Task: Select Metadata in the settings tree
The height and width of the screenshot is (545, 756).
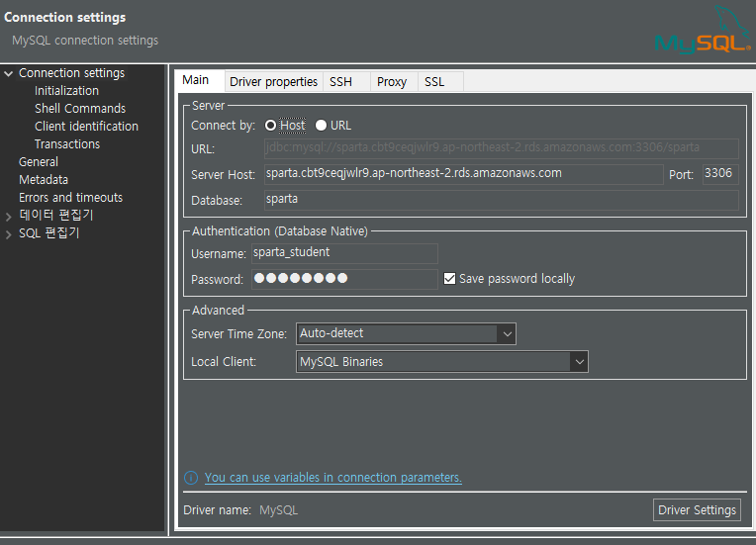Action: coord(44,180)
